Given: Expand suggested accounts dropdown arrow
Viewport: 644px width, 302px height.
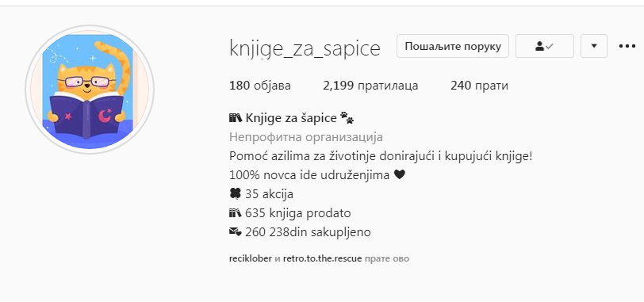Looking at the screenshot, I should click(593, 46).
